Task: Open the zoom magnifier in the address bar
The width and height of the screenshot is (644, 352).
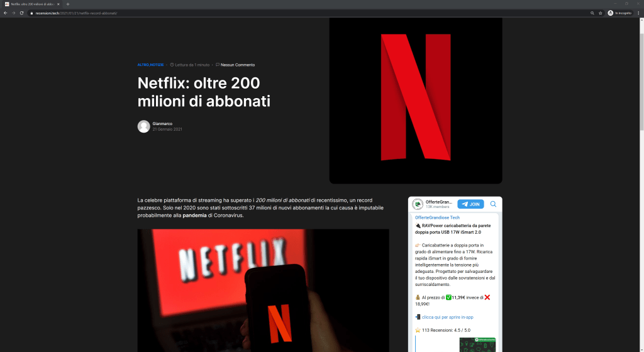Action: coord(592,13)
